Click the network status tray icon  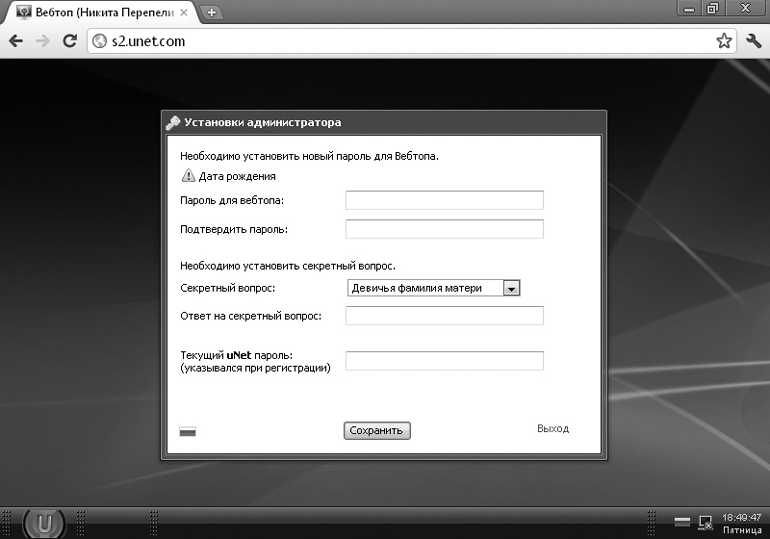coord(706,523)
